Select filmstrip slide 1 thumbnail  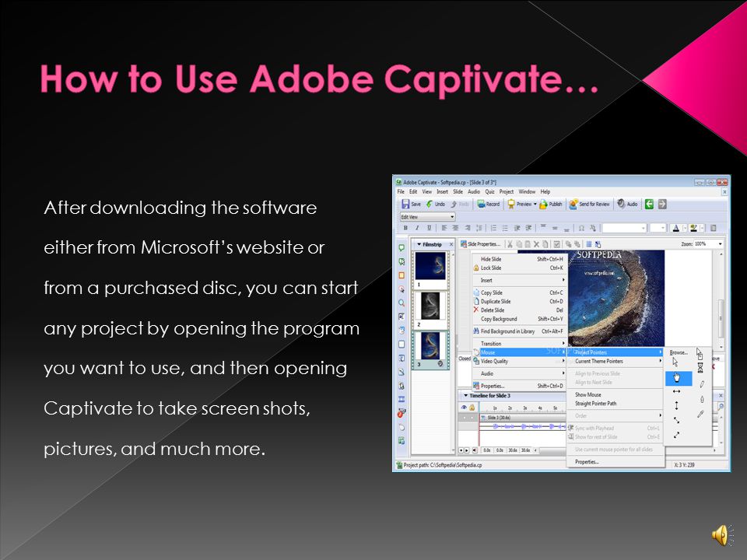coord(430,266)
